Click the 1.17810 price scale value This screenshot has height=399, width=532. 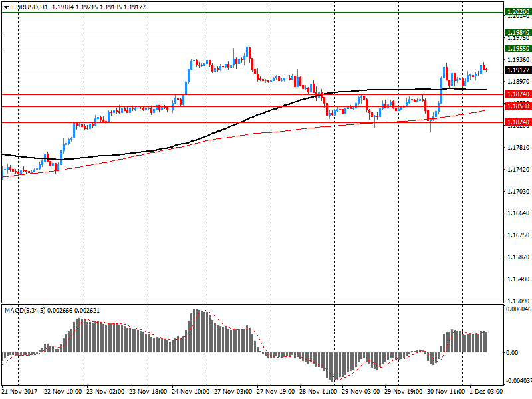coord(518,147)
